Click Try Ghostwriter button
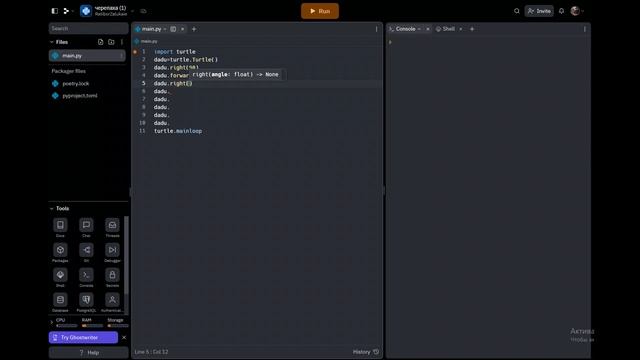640x360 pixels. (x=83, y=338)
